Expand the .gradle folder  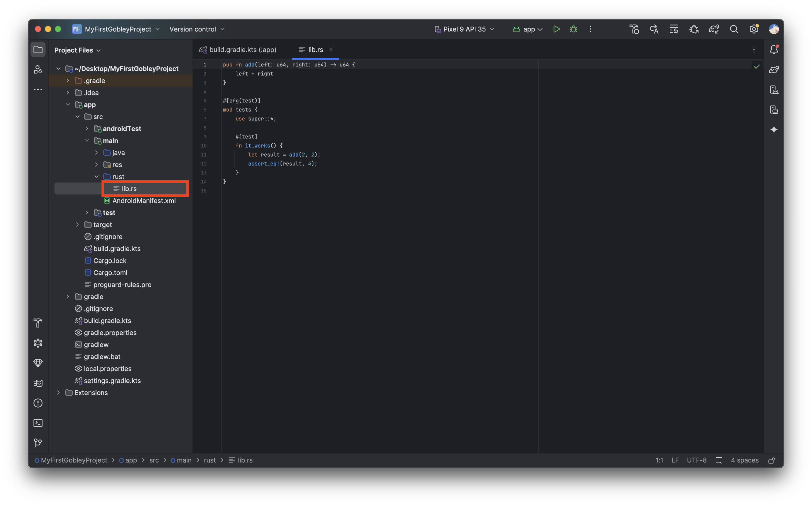[68, 80]
